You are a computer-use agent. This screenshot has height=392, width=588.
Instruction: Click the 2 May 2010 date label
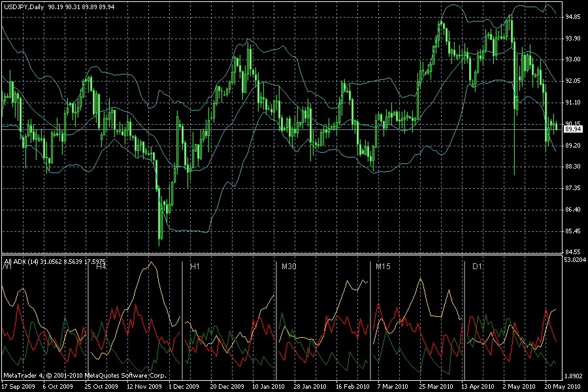point(519,386)
